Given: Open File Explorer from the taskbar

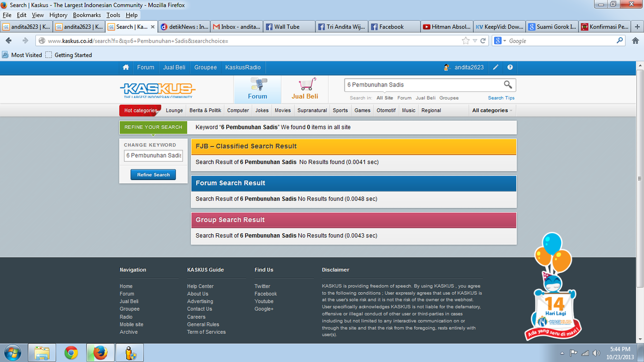Looking at the screenshot, I should tap(42, 353).
